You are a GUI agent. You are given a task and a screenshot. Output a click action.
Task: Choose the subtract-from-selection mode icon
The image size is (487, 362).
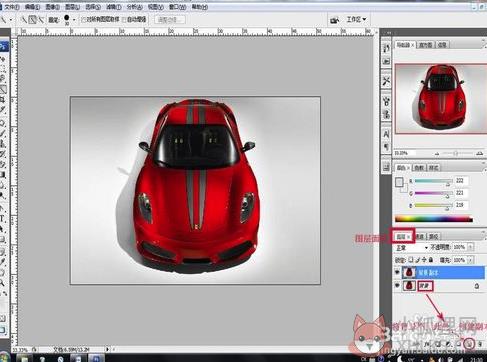point(41,20)
